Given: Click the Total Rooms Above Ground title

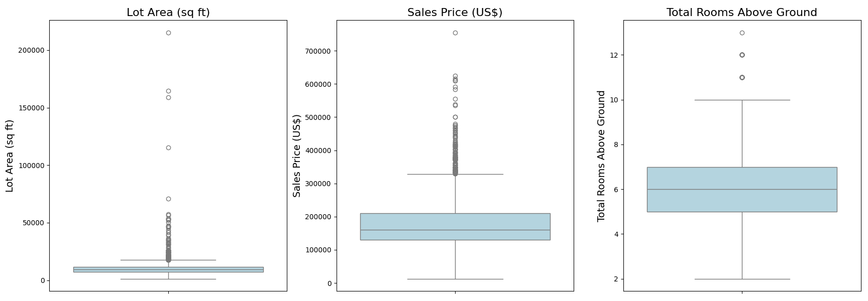Looking at the screenshot, I should tap(741, 13).
